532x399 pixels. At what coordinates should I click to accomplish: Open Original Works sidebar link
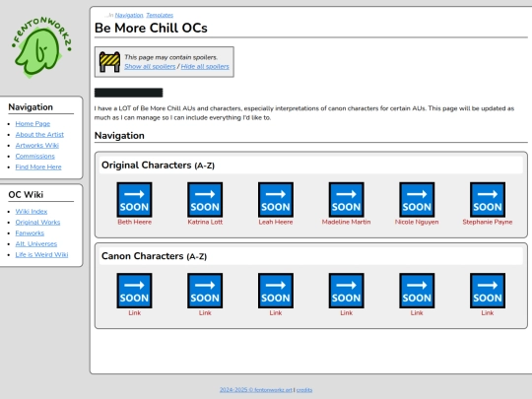(x=37, y=223)
